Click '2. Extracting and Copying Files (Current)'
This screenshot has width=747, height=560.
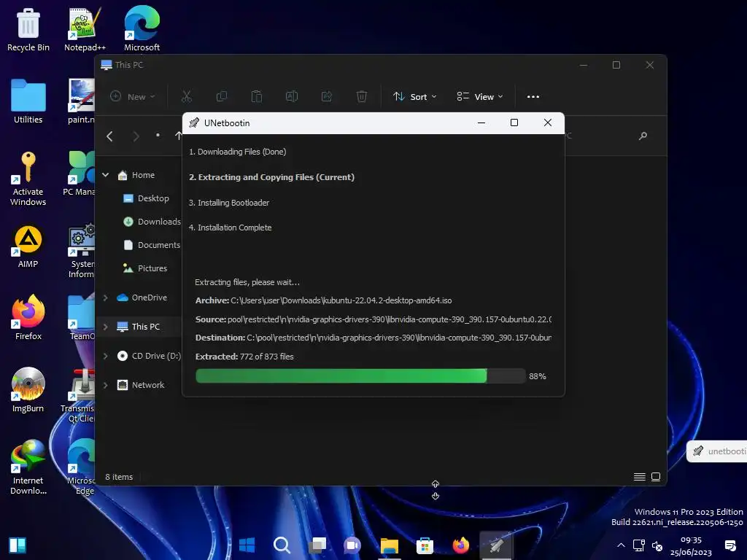coord(271,177)
